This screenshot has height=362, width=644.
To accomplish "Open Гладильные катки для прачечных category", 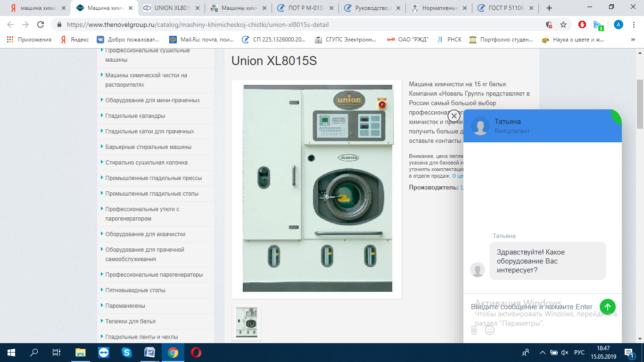I will coord(149,132).
